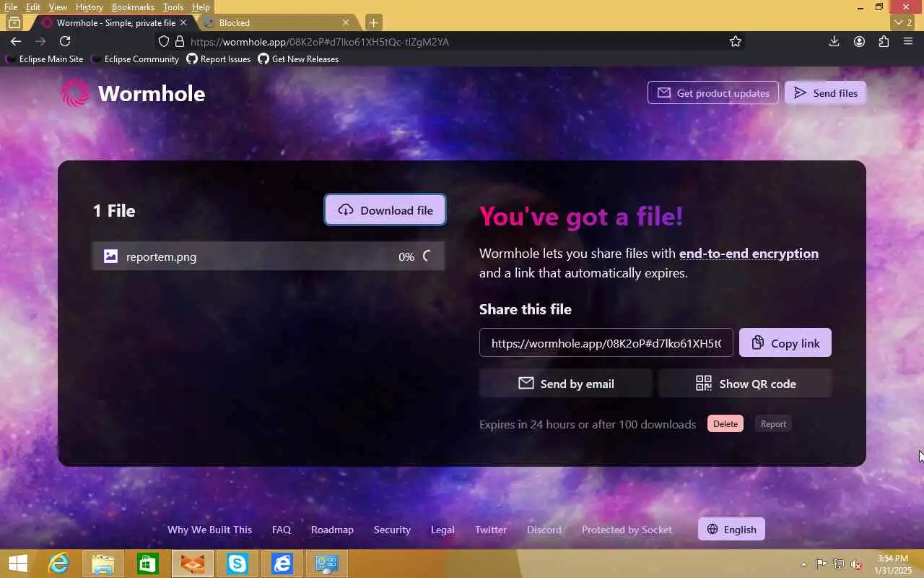Open Report Issues bookmark
This screenshot has height=578, width=924.
pyautogui.click(x=219, y=59)
